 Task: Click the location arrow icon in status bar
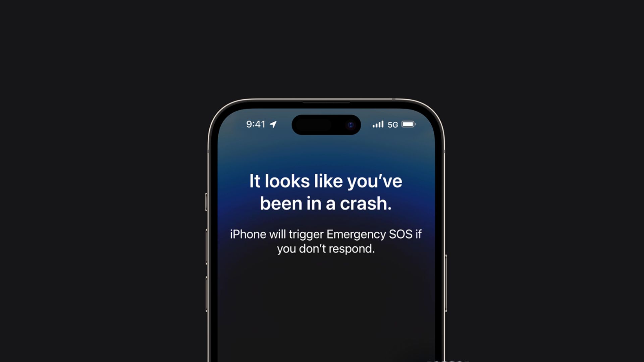275,124
